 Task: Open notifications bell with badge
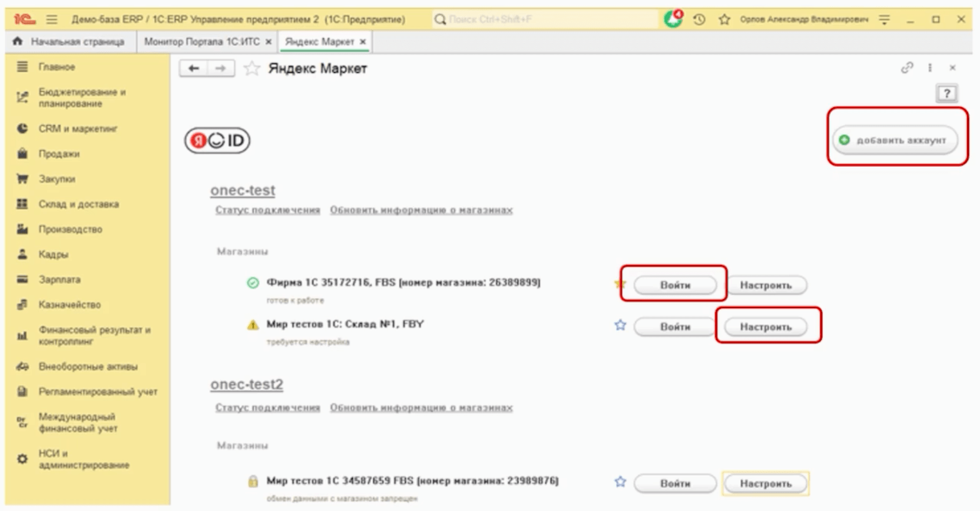[x=673, y=19]
